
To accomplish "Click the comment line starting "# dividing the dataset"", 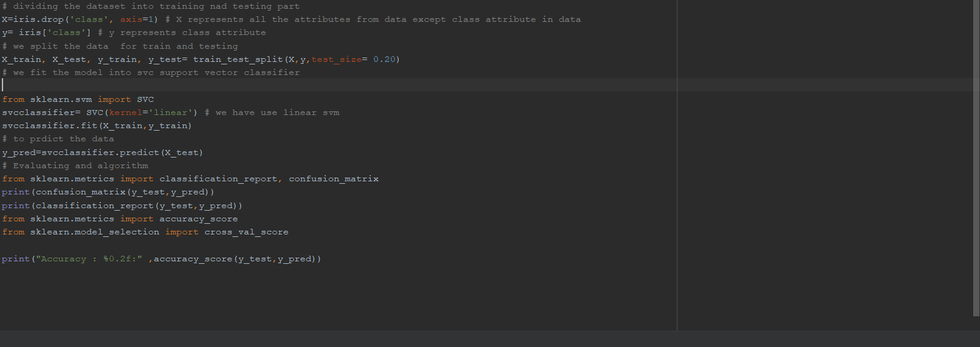I will coord(151,6).
